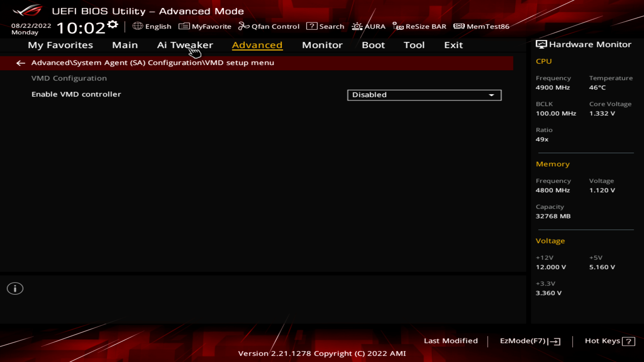This screenshot has height=362, width=644.
Task: Select Enable VMD controller setting label
Action: (x=76, y=94)
